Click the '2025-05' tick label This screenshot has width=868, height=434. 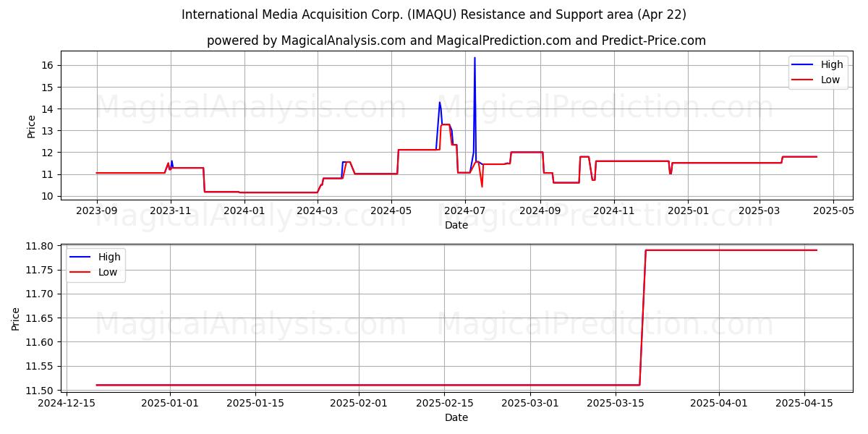[x=833, y=210]
